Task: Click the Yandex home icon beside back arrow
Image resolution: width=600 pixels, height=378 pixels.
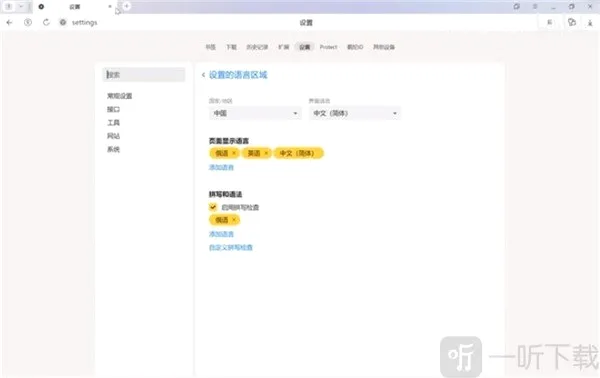Action: pos(28,23)
